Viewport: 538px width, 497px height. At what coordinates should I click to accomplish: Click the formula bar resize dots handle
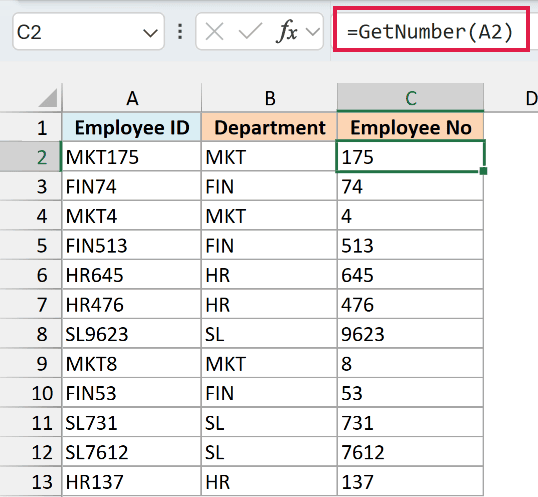tap(180, 32)
